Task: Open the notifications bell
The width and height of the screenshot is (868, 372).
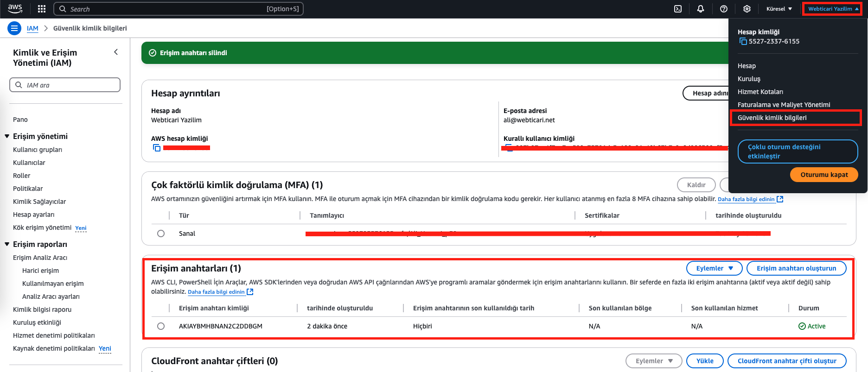Action: click(x=701, y=9)
